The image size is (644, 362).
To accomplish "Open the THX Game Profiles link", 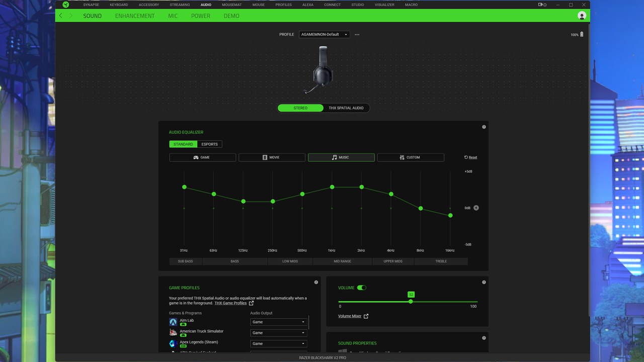I will [230, 303].
